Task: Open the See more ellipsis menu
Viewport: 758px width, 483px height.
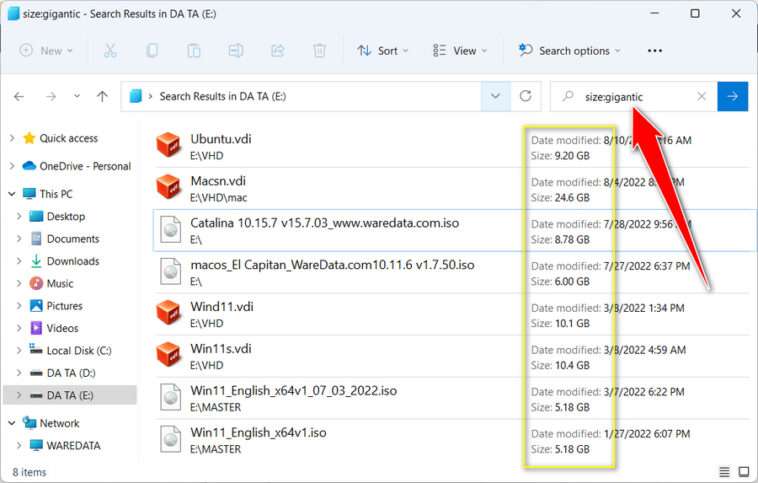Action: point(655,51)
